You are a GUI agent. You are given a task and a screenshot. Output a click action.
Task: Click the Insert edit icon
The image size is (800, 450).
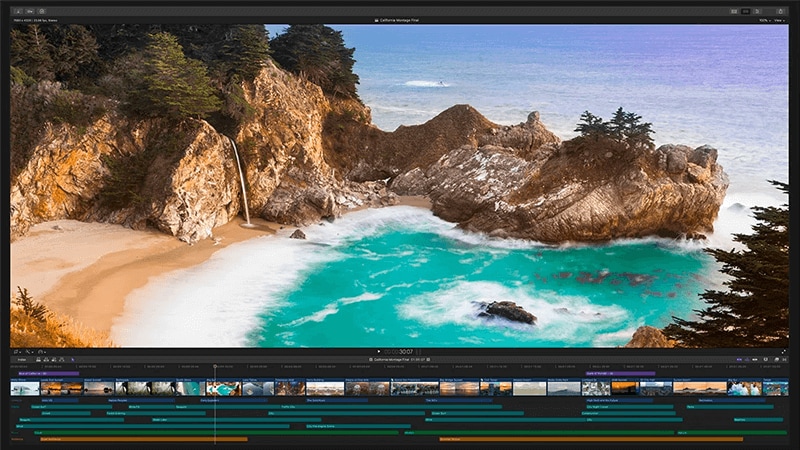[x=46, y=360]
